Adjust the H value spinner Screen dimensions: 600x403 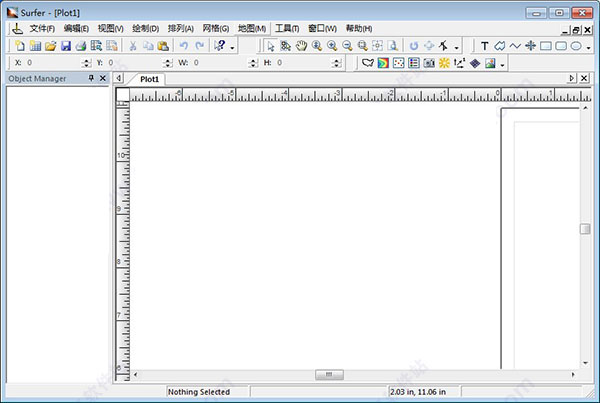(x=337, y=63)
